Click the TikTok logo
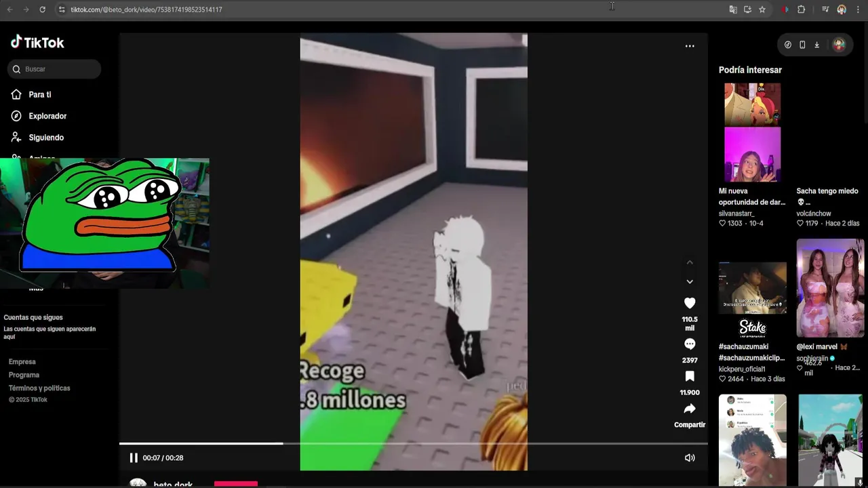 [37, 42]
